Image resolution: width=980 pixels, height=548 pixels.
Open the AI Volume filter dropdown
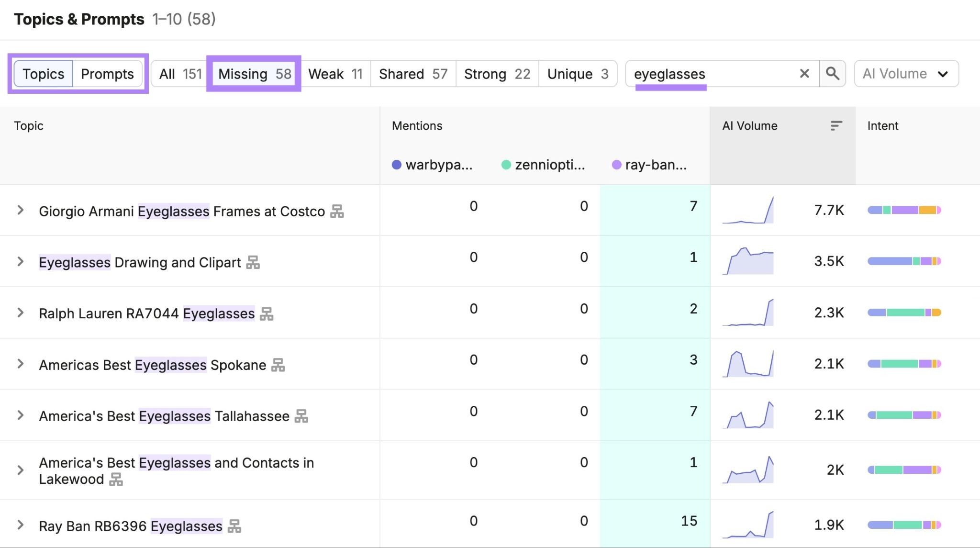click(906, 74)
